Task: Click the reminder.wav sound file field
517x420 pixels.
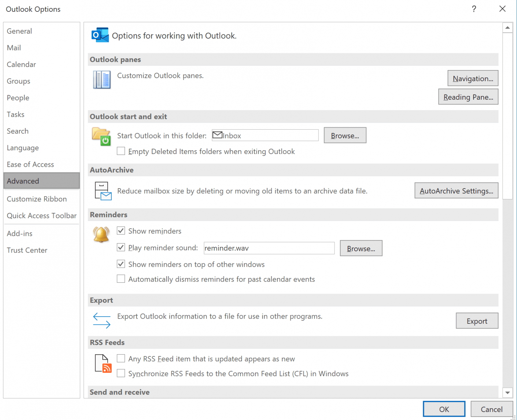Action: coord(269,248)
